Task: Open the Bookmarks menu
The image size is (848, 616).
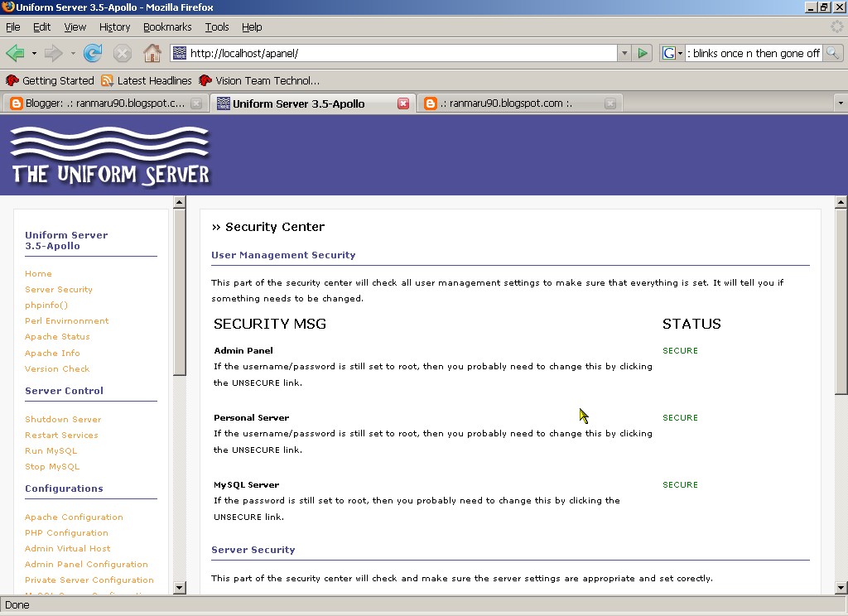Action: (x=167, y=27)
